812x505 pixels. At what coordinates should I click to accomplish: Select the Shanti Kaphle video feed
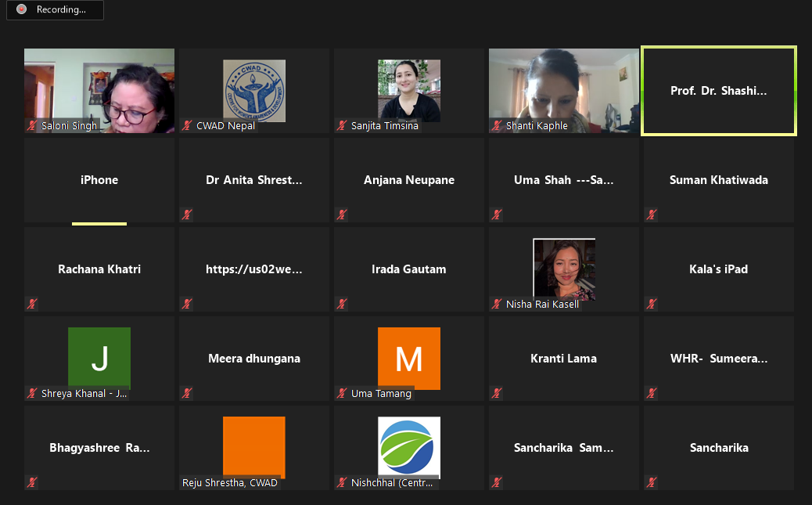pyautogui.click(x=563, y=89)
